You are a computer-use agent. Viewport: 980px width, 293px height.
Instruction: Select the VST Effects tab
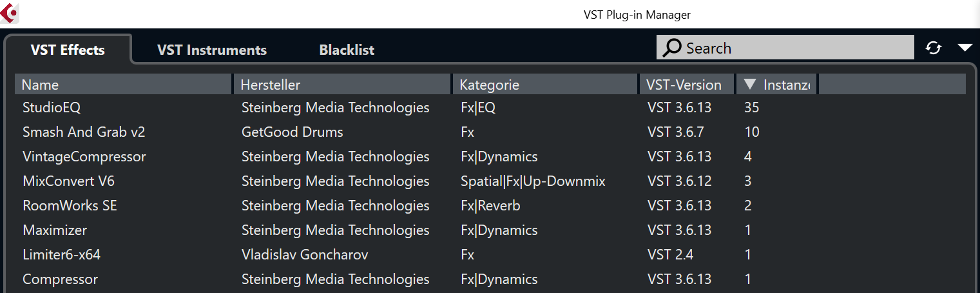[x=68, y=50]
